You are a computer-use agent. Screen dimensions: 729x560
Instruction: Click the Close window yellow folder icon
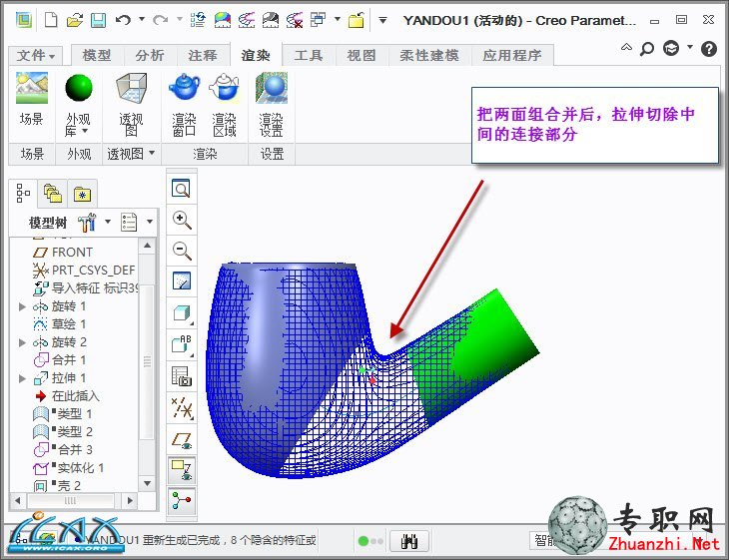click(x=357, y=20)
